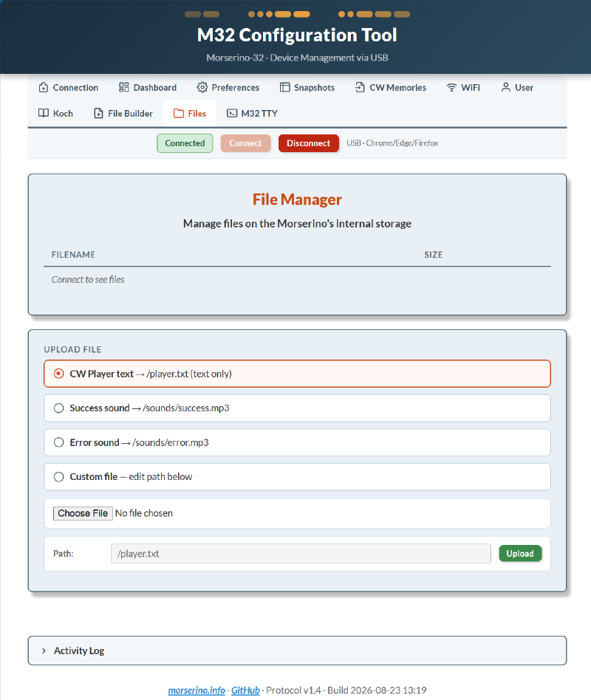Click the 'USB · Chrome/Edge/Firefox' hint text
The height and width of the screenshot is (700, 591).
pyautogui.click(x=392, y=143)
